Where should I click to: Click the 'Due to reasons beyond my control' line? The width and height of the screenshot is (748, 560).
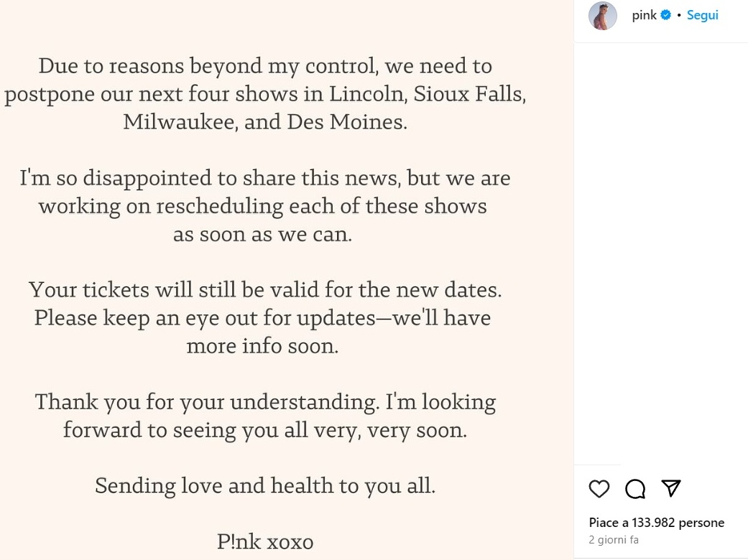(265, 66)
